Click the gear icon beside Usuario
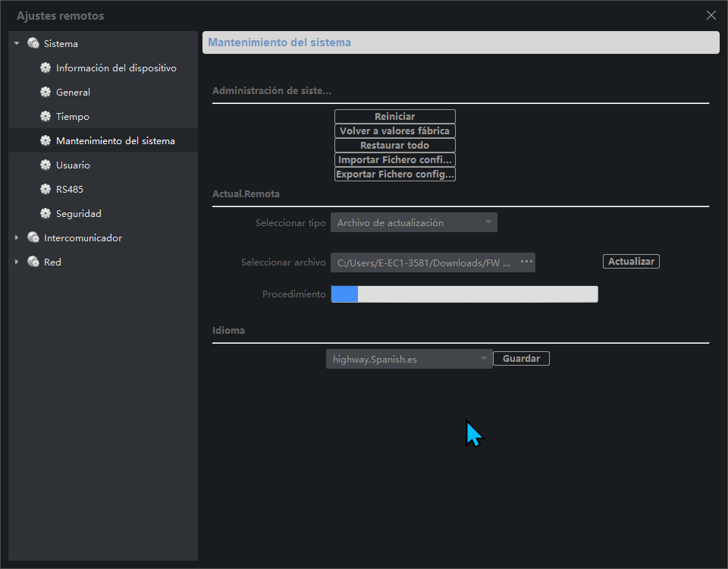This screenshot has width=728, height=569. [45, 165]
